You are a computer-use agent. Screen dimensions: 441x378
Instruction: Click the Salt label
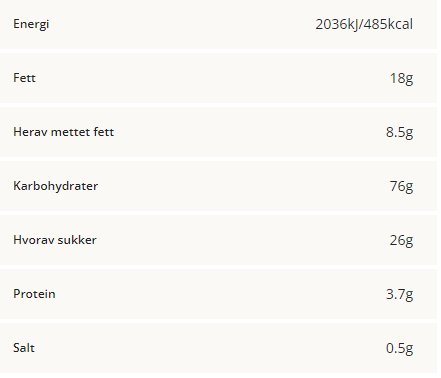pyautogui.click(x=24, y=348)
